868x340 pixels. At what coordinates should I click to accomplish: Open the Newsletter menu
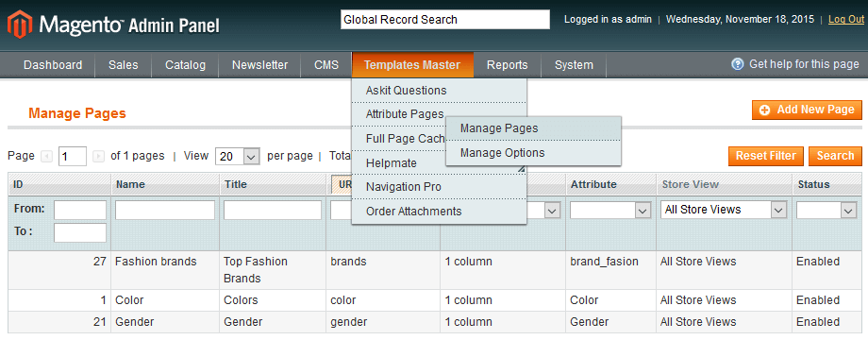pyautogui.click(x=259, y=65)
